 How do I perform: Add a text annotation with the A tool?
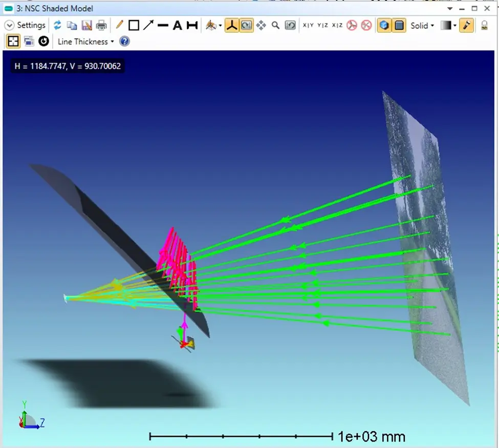(177, 25)
